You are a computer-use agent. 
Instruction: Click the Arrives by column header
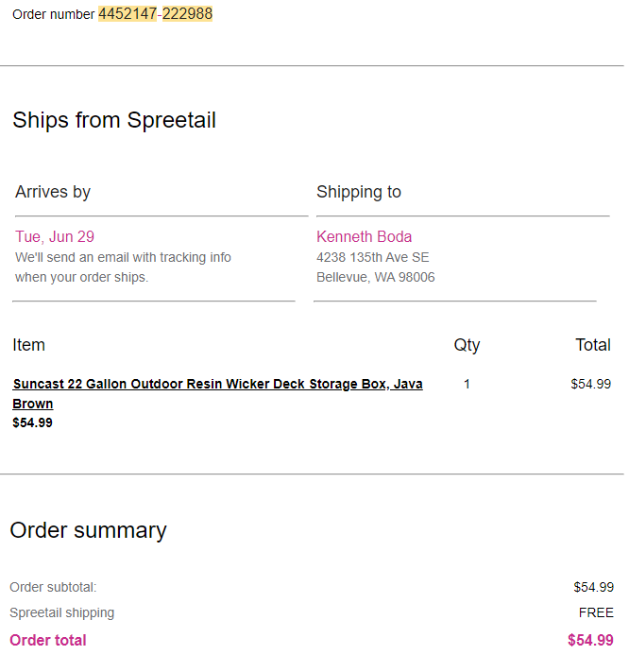click(x=53, y=192)
